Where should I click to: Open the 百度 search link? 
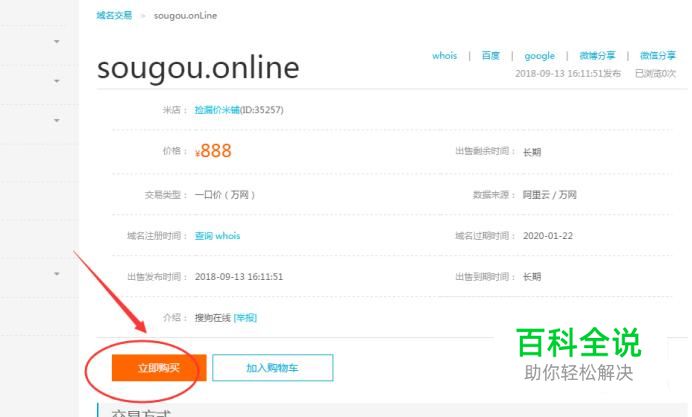coord(490,56)
